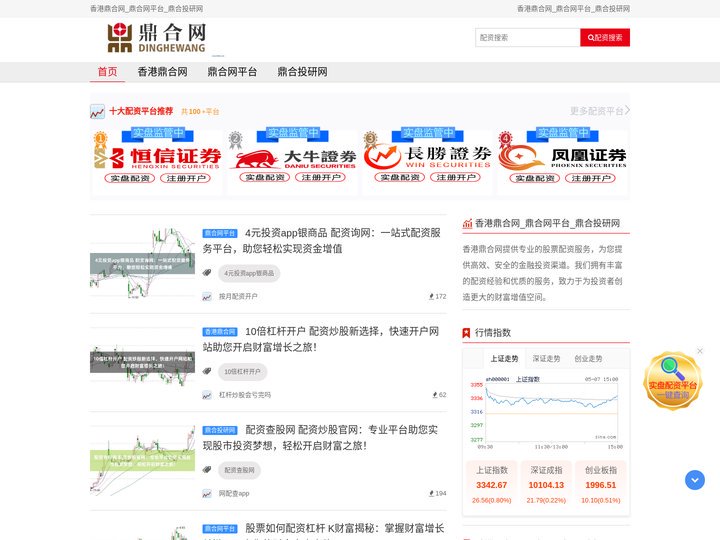The width and height of the screenshot is (720, 540).
Task: Click the 上证指数 3342.67 index card
Action: [x=491, y=485]
